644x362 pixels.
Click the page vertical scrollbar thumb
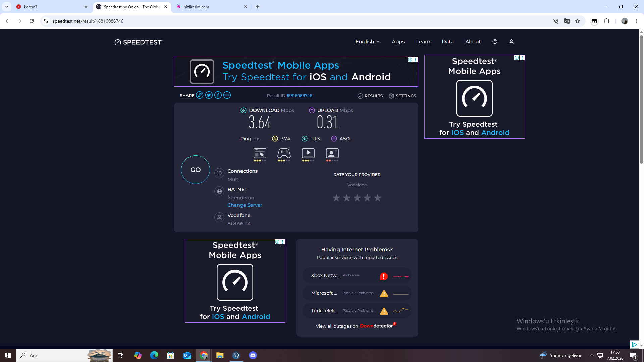(641, 99)
